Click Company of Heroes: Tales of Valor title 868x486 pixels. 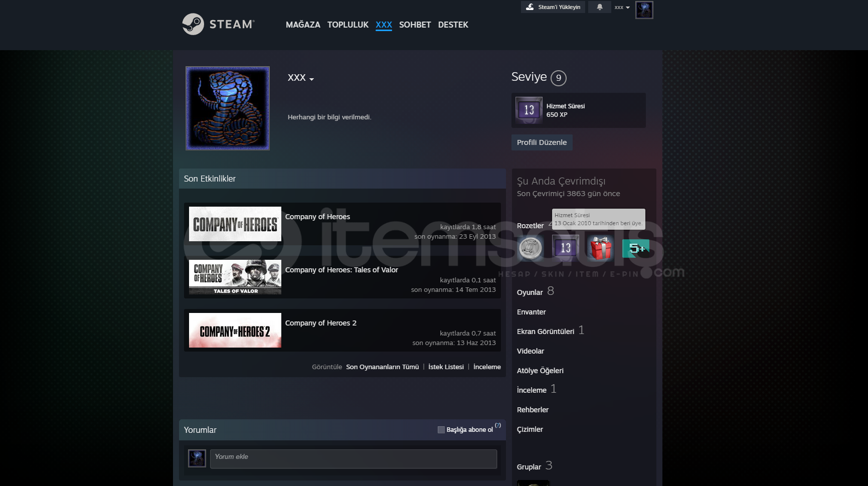coord(341,270)
